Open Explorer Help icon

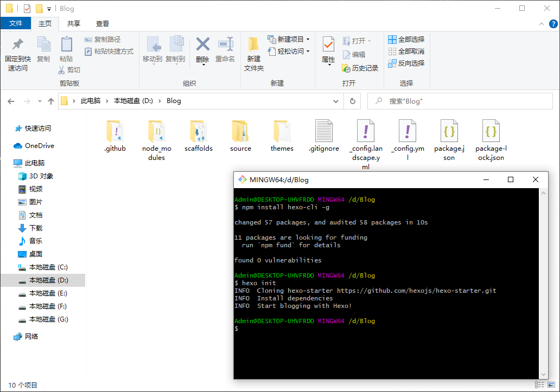(x=553, y=24)
